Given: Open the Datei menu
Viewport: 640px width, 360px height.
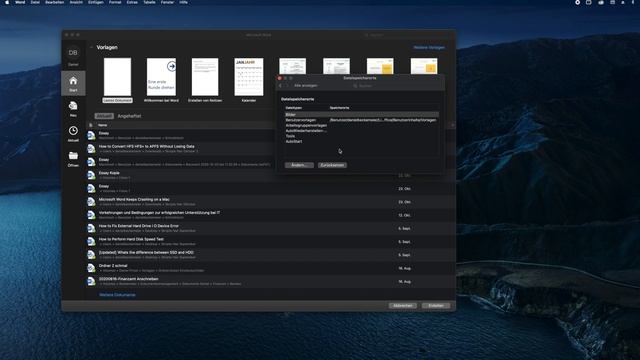Looking at the screenshot, I should [35, 2].
